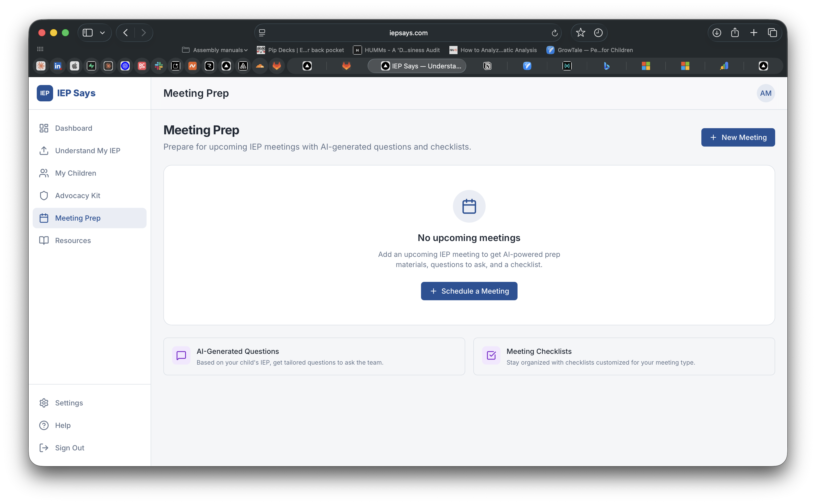816x504 pixels.
Task: Click the AM user avatar
Action: point(765,93)
